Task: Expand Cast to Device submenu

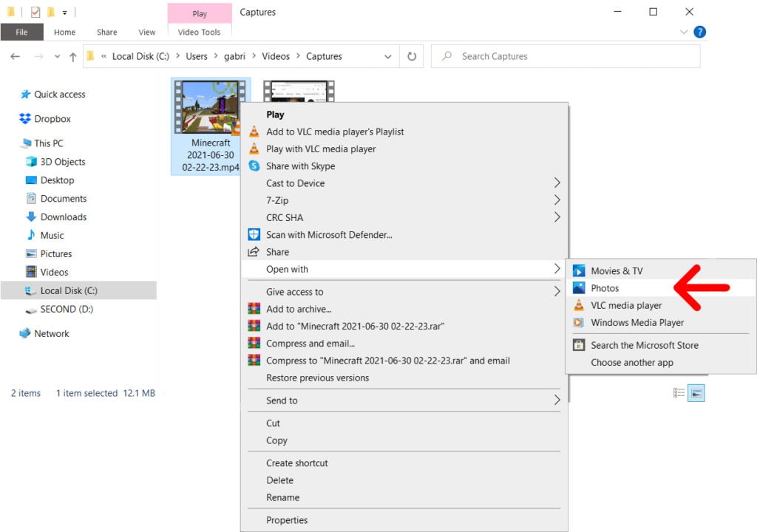Action: pyautogui.click(x=404, y=183)
